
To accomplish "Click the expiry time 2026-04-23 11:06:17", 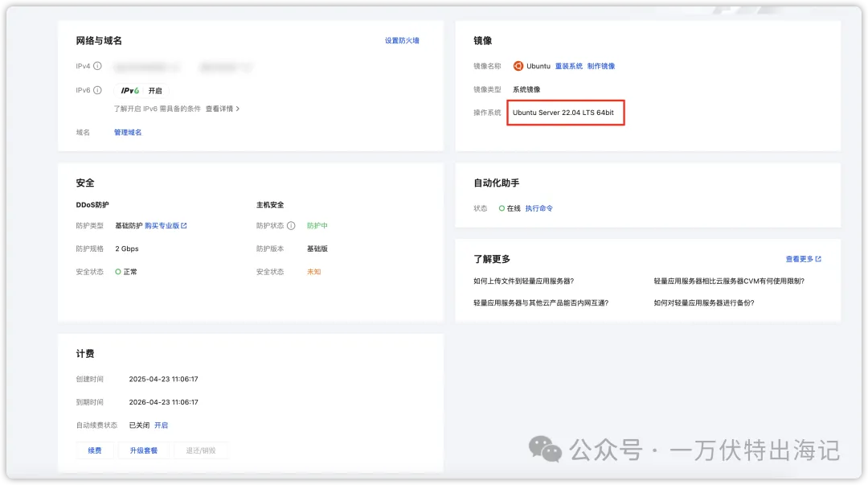I will [163, 402].
